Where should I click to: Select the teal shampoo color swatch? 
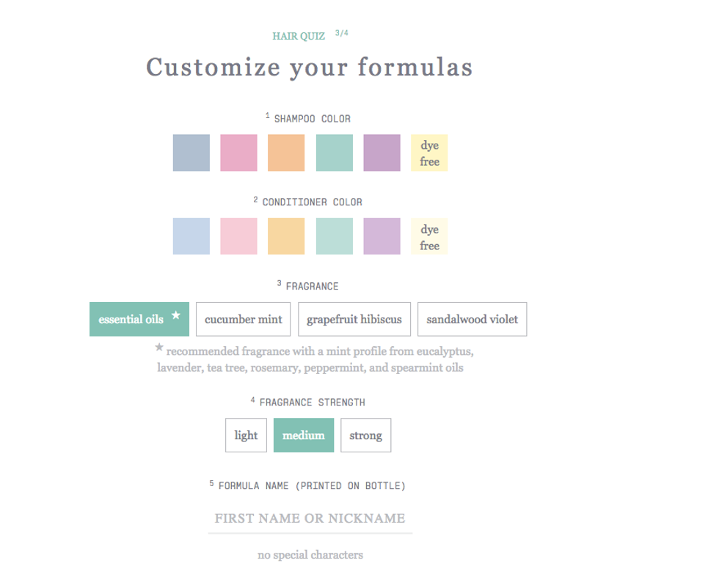tap(334, 152)
